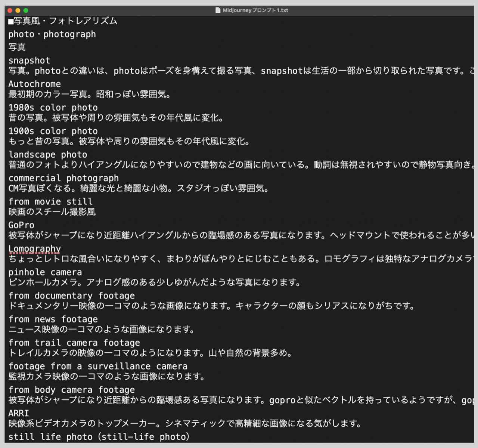Click the 1900s color photo line
This screenshot has width=478, height=448.
53,131
